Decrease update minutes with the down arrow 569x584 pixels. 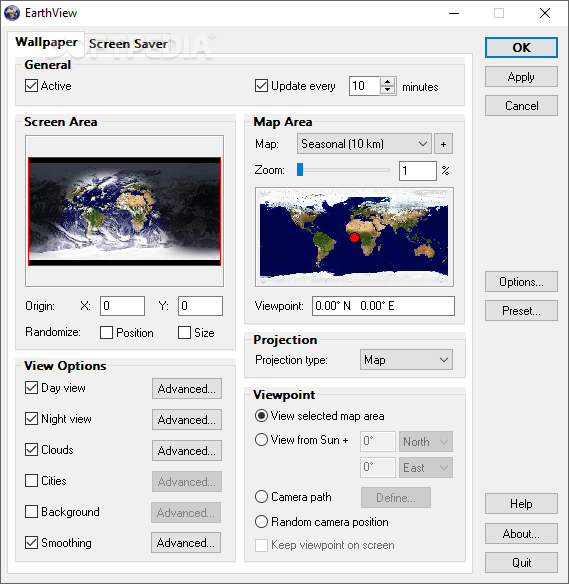388,90
